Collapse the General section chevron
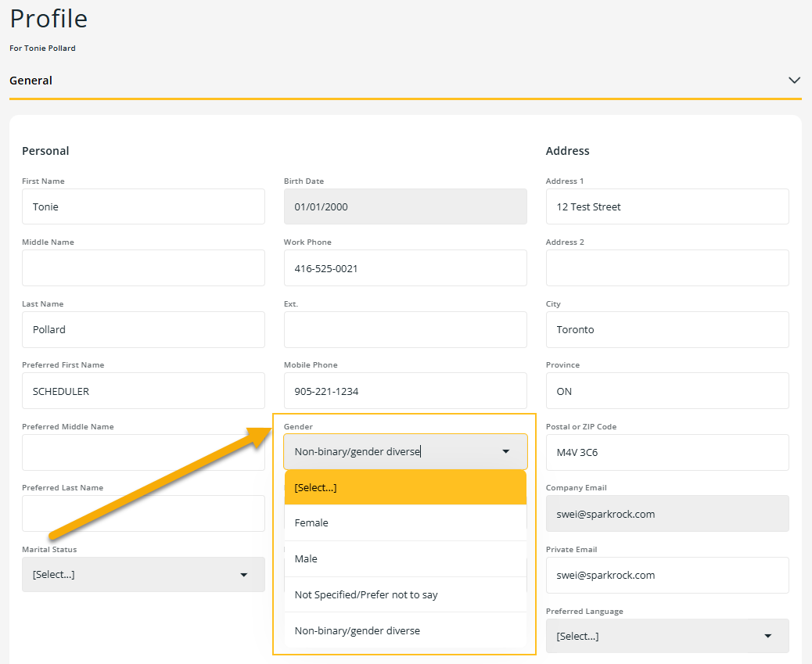The width and height of the screenshot is (812, 664). click(794, 81)
